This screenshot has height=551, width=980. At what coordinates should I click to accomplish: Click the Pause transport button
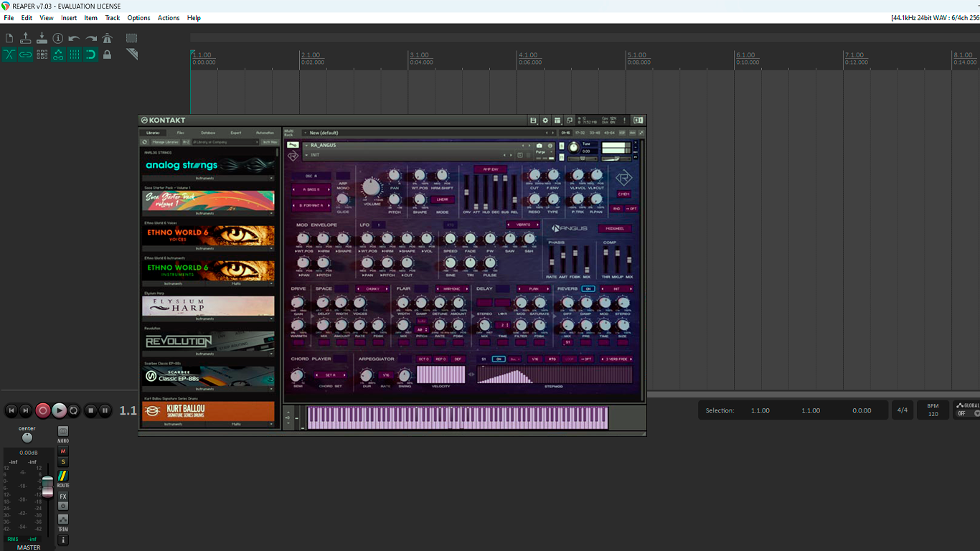(105, 410)
